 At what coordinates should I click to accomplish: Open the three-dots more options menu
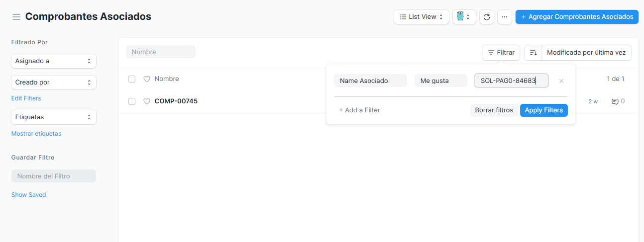click(x=504, y=17)
